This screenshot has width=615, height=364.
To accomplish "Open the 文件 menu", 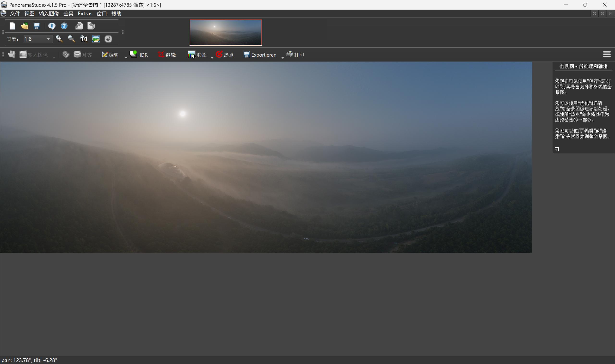I will click(x=15, y=13).
